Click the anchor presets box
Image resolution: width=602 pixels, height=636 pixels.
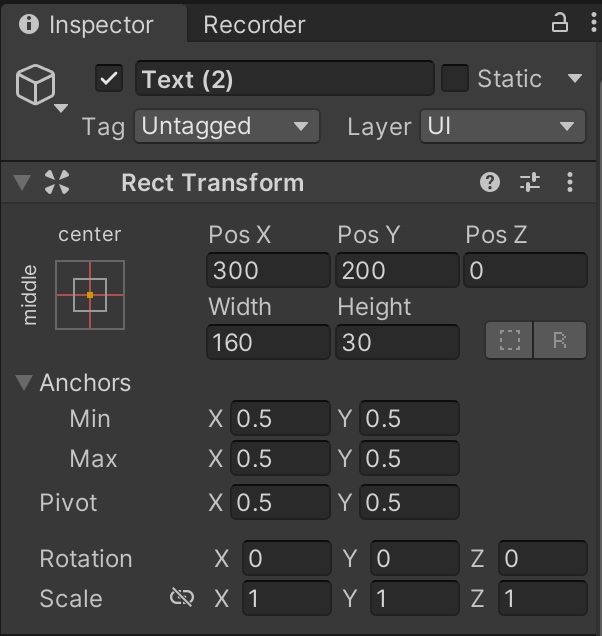[90, 295]
